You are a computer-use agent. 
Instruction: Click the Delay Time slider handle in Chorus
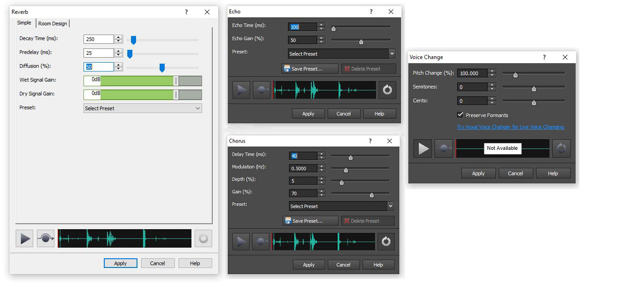(351, 157)
